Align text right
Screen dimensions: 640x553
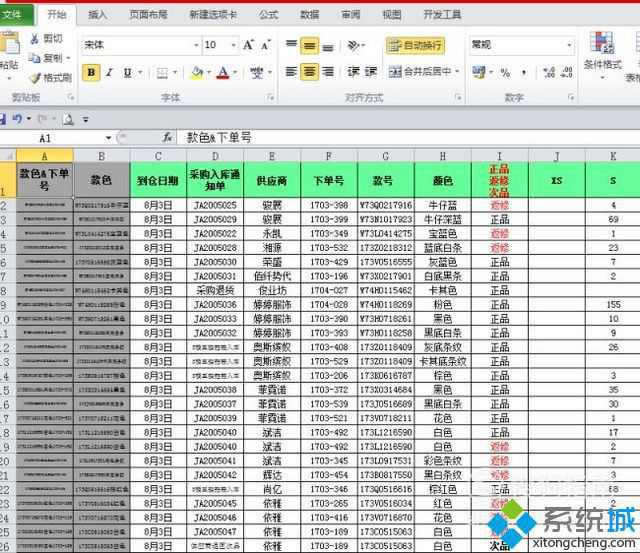coord(328,72)
